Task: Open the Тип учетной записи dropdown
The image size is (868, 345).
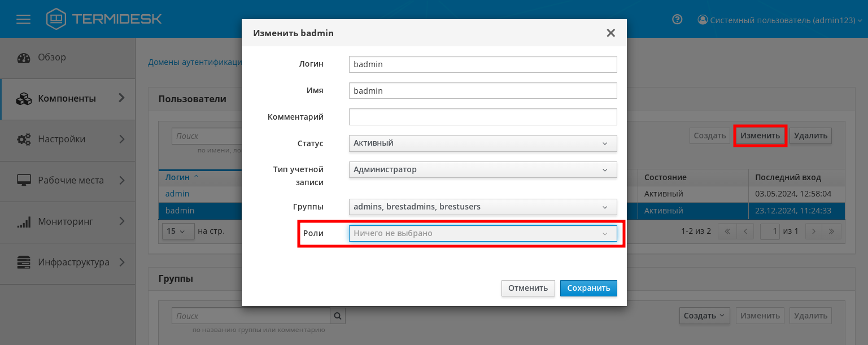Action: tap(483, 169)
